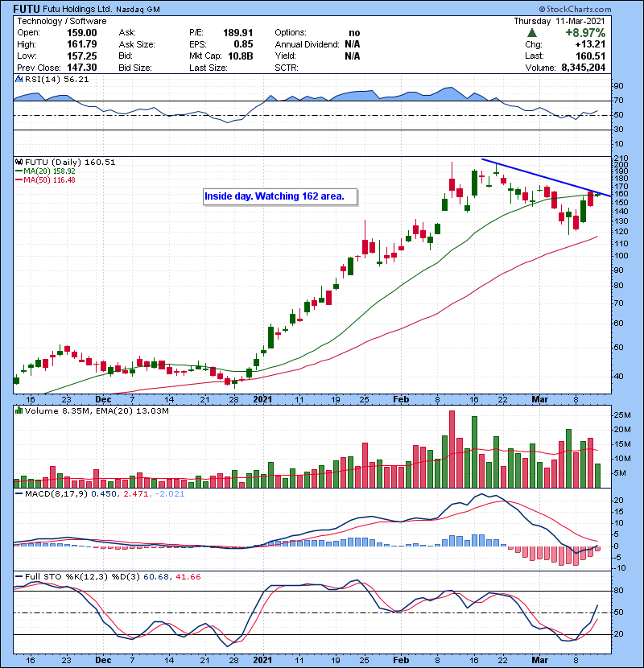Click the Full STO legend dash marker
The width and height of the screenshot is (644, 668).
tap(19, 577)
